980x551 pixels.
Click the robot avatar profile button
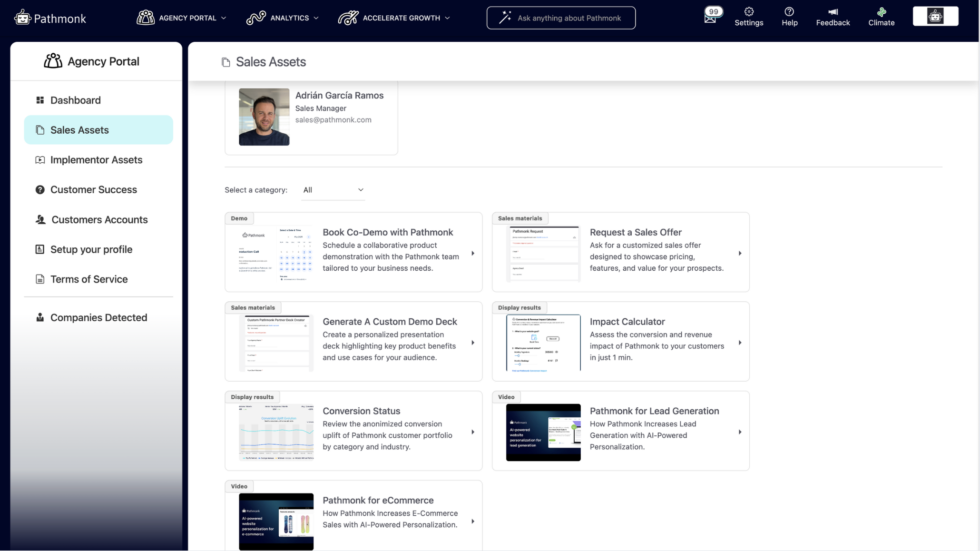(935, 17)
